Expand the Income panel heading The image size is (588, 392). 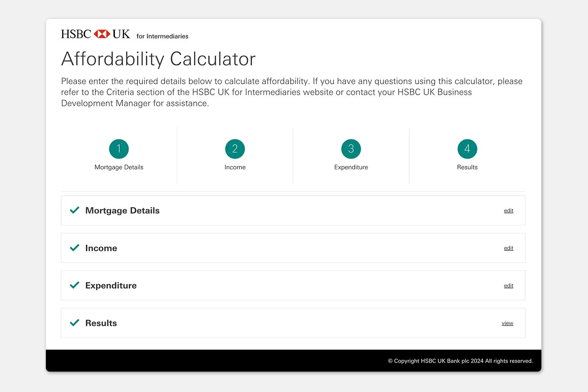[101, 248]
